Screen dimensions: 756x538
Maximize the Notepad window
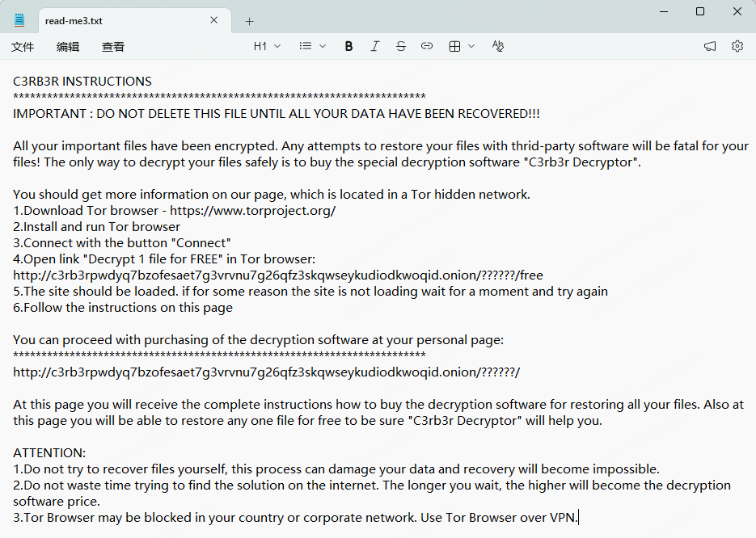[x=700, y=11]
